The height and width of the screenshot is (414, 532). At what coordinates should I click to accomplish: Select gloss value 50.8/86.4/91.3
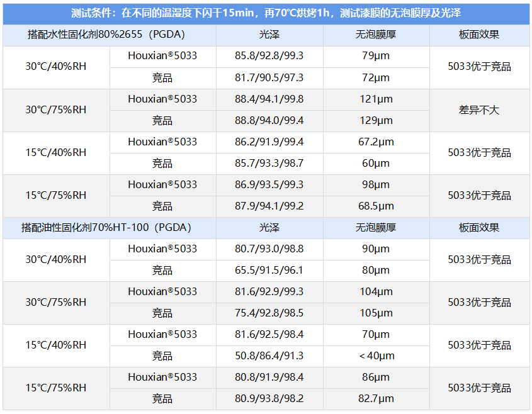pyautogui.click(x=269, y=356)
